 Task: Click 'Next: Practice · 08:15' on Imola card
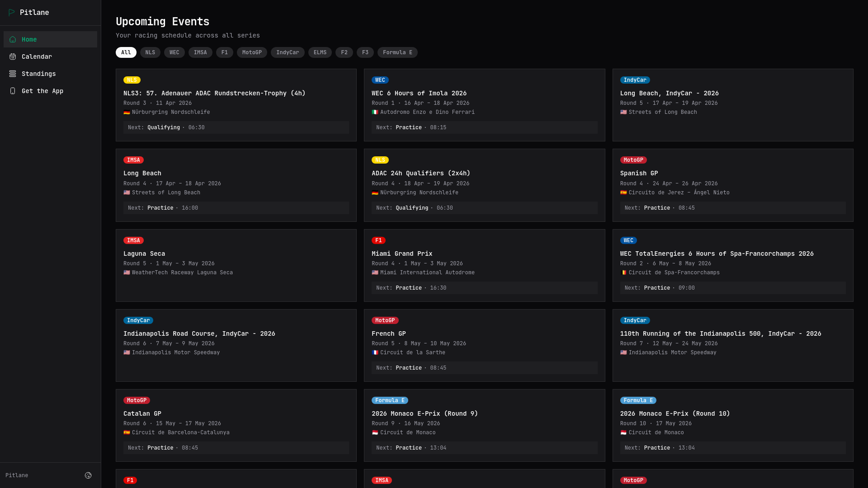coord(485,127)
